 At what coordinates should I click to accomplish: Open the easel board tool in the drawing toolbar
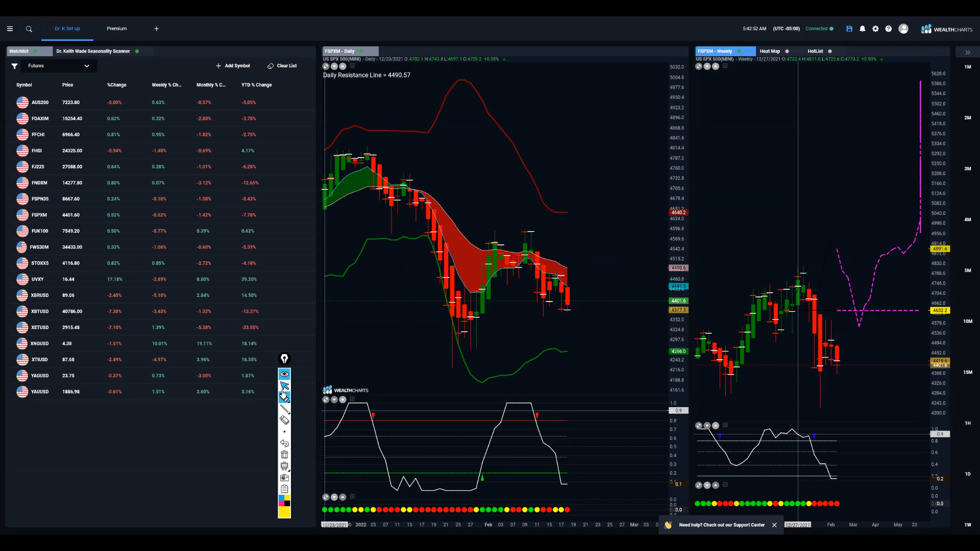point(284,466)
